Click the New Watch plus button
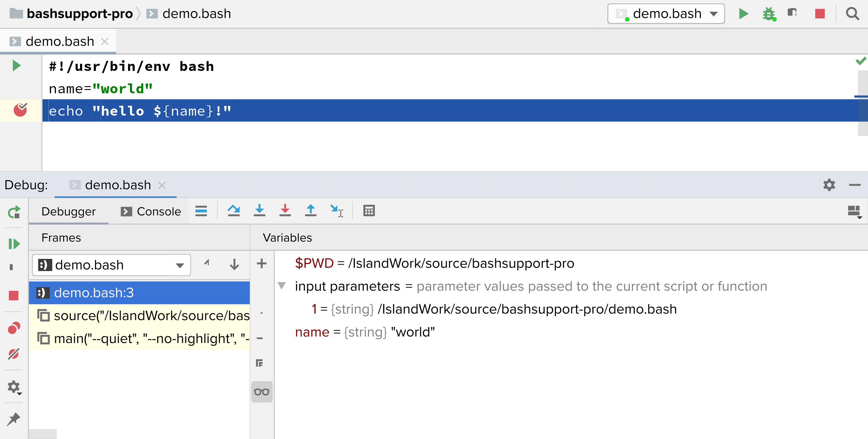Screen dimensions: 868x439 (x=261, y=263)
